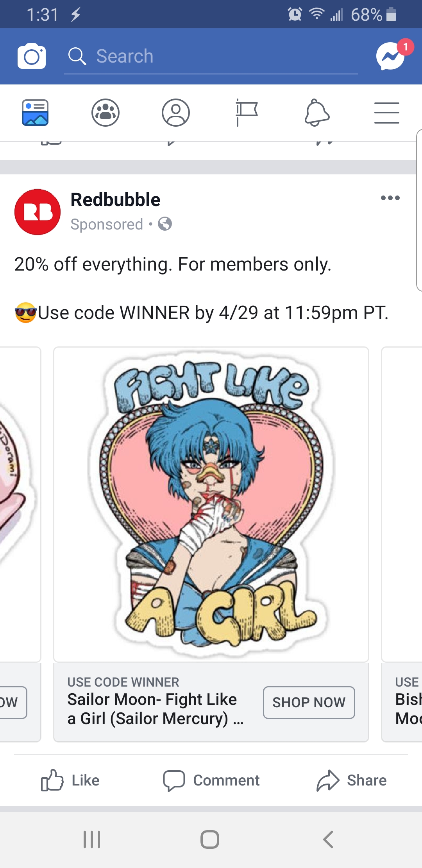The height and width of the screenshot is (868, 422).
Task: Open the Pages flag tab
Action: point(246,113)
